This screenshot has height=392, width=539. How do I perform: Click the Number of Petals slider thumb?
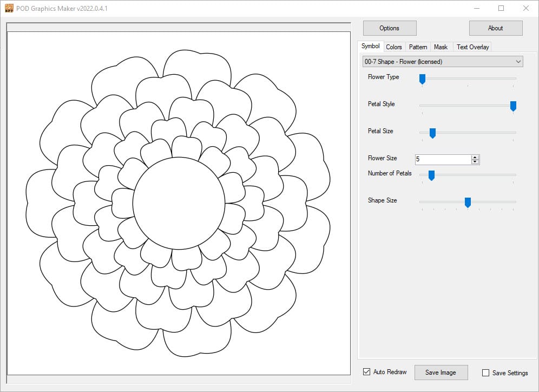431,175
